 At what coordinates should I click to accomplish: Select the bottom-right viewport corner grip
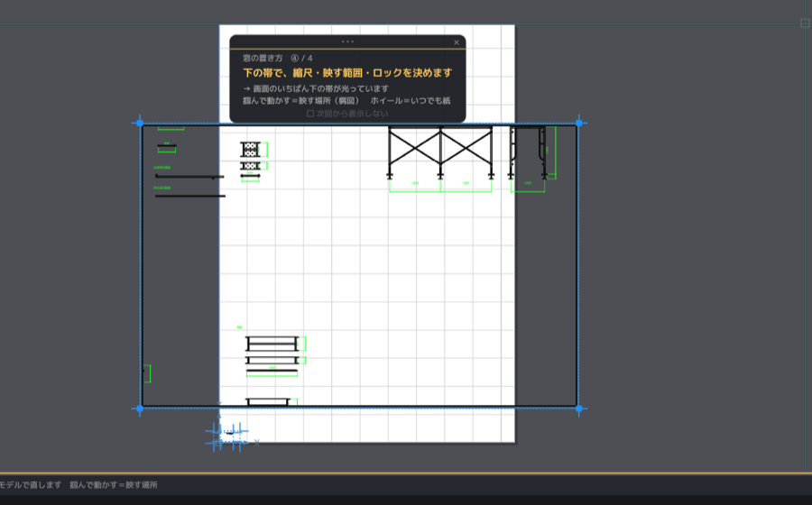pos(579,409)
